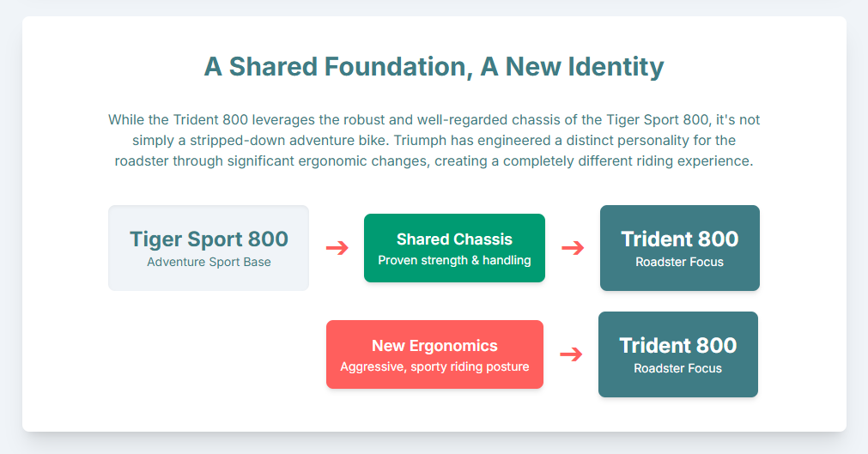Click the "Proven strength & handling" caption

(x=454, y=260)
